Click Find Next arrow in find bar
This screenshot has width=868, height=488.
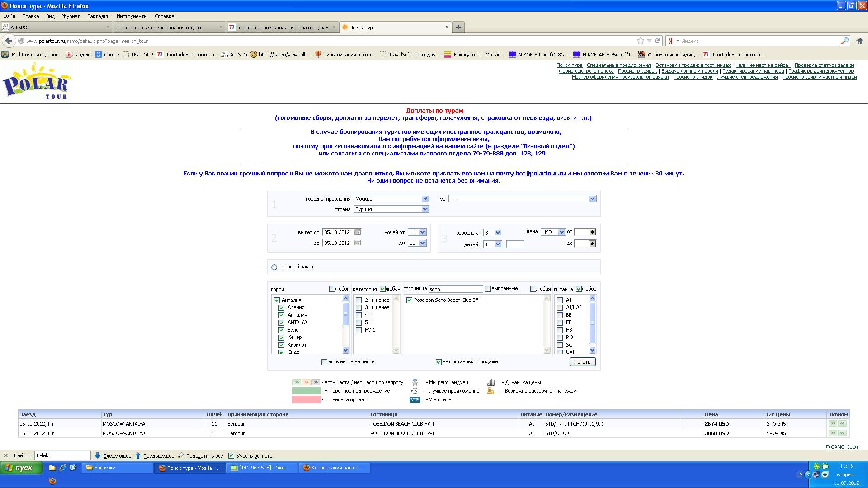click(98, 455)
